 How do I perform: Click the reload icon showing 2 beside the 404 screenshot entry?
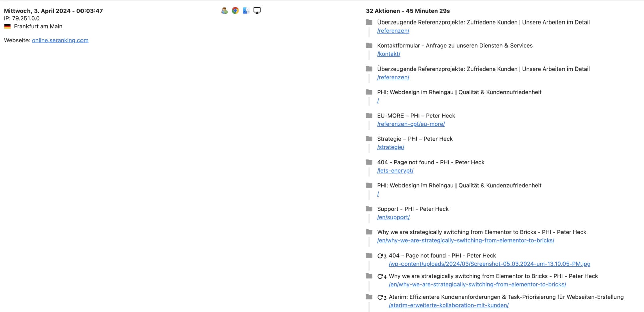pyautogui.click(x=382, y=256)
